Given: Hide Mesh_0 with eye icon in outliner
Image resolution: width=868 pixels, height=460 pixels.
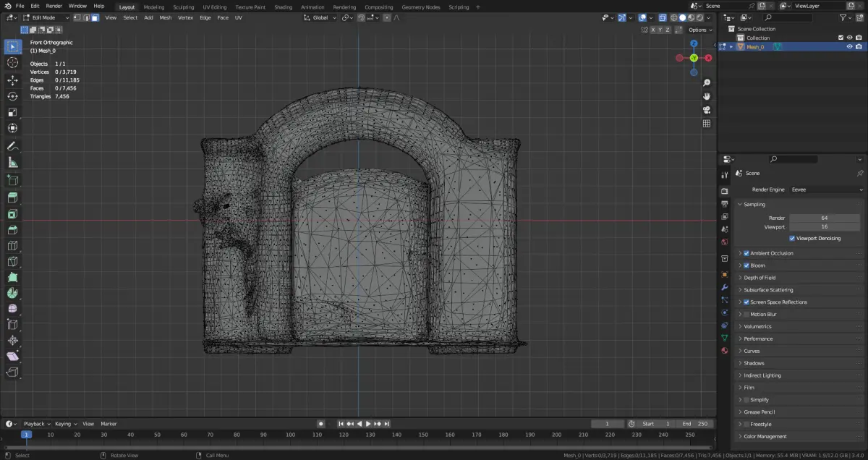Looking at the screenshot, I should point(849,46).
